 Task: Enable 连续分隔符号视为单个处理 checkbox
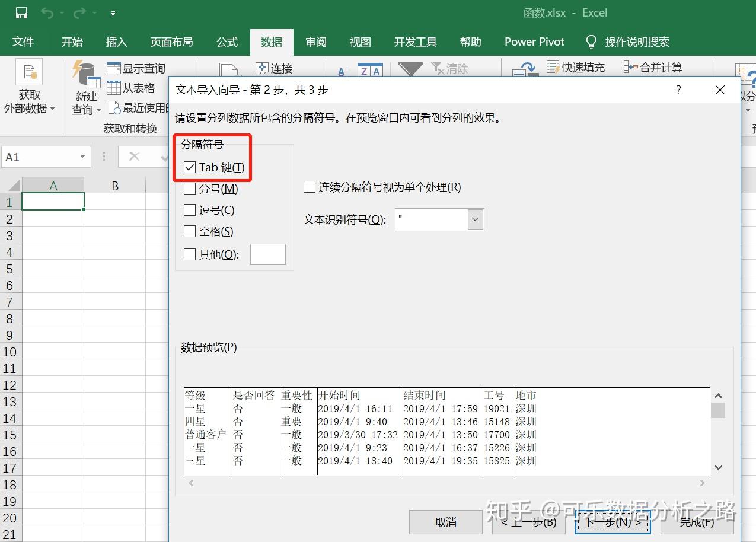click(309, 187)
